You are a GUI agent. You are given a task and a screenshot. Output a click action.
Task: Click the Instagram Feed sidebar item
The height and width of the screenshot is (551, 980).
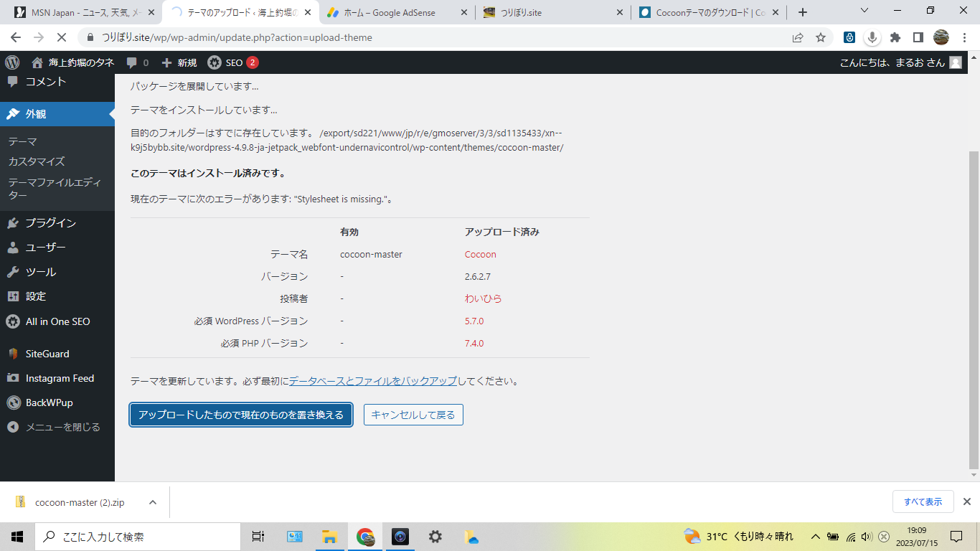tap(60, 378)
